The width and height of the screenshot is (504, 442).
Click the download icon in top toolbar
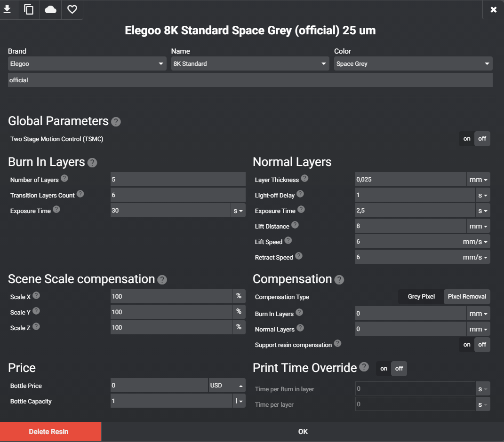(x=7, y=10)
